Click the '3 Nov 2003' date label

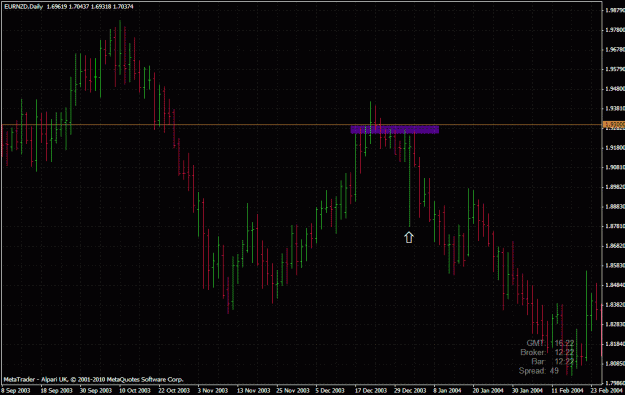coord(212,390)
